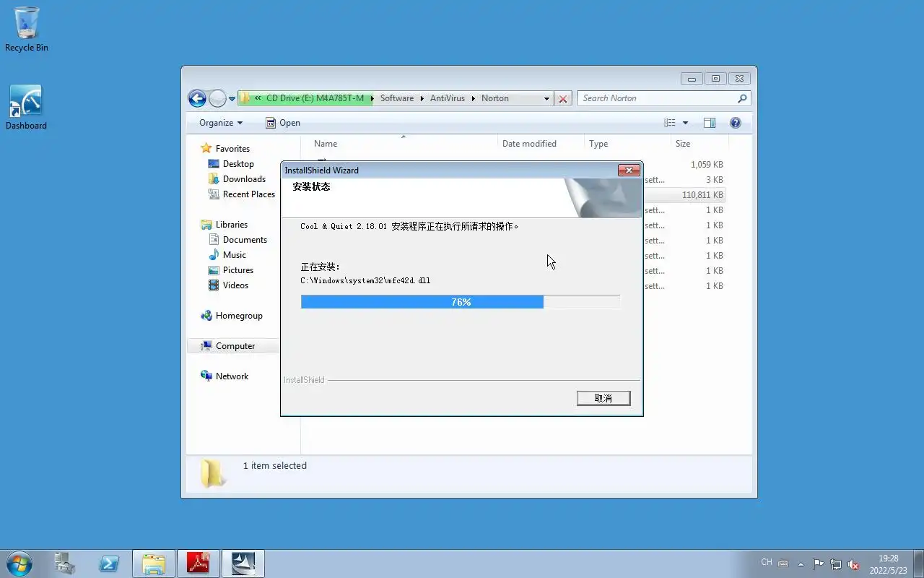Screen dimensions: 924x578
Task: Go to the AntiVirus breadcrumb folder
Action: point(448,98)
